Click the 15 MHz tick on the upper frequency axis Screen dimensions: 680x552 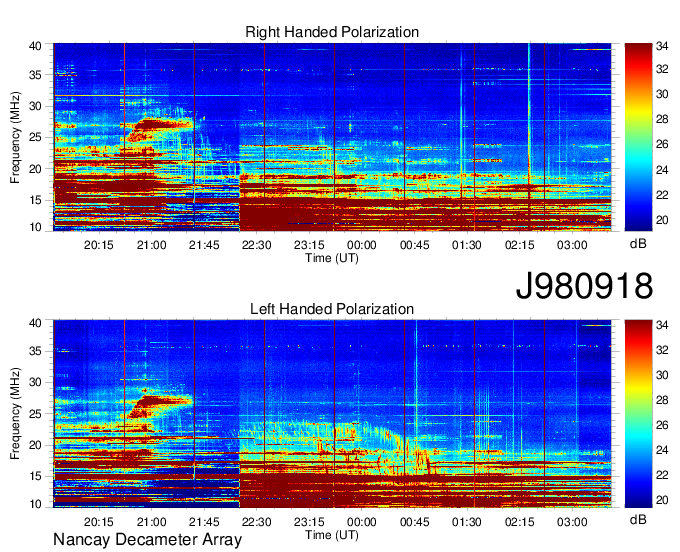coord(36,200)
